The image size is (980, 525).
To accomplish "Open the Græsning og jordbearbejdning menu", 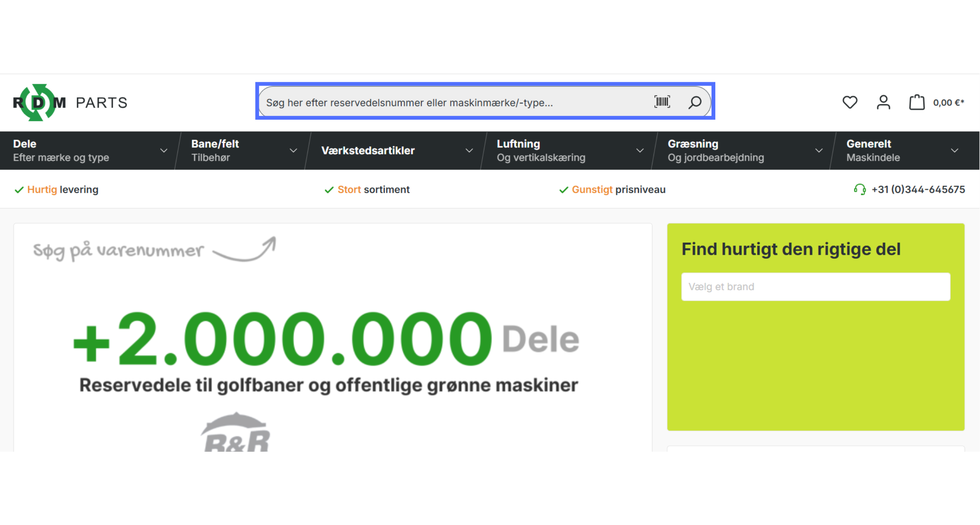I will pyautogui.click(x=715, y=151).
